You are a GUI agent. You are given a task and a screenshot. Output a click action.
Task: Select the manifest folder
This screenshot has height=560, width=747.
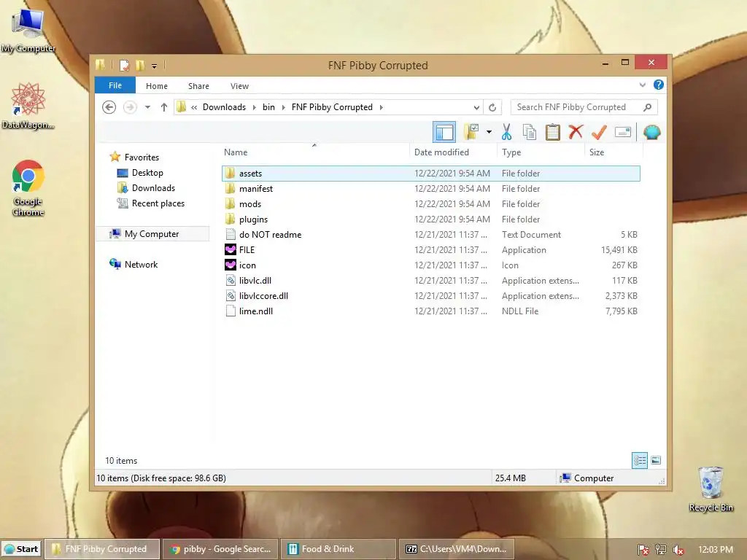(x=430, y=189)
